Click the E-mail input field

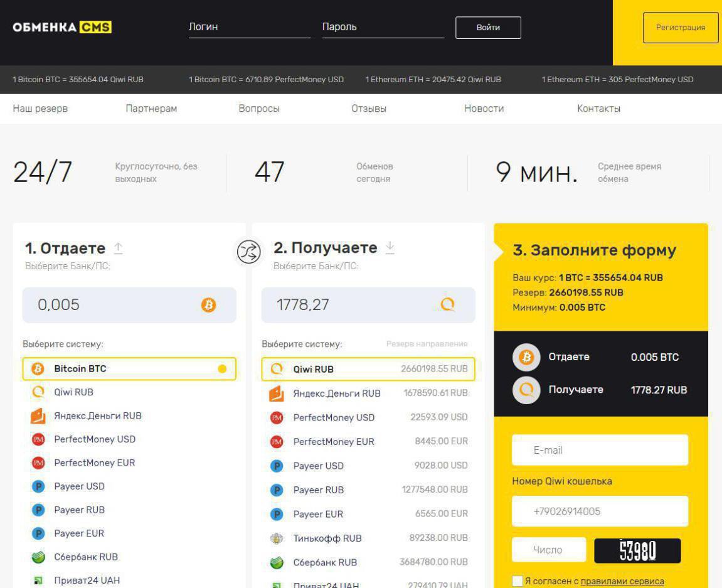click(x=600, y=450)
